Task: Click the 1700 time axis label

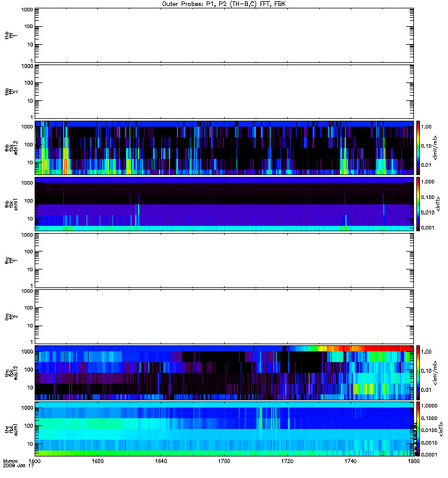Action: click(x=224, y=461)
